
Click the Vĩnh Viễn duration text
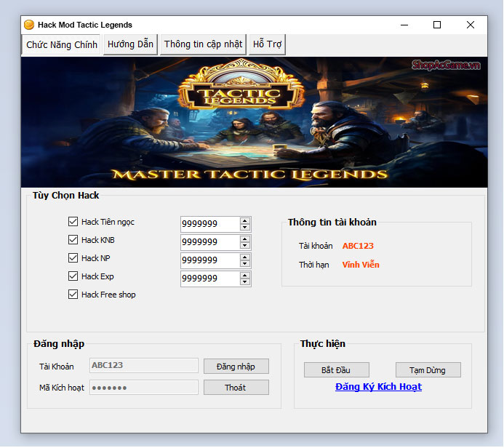pyautogui.click(x=361, y=265)
